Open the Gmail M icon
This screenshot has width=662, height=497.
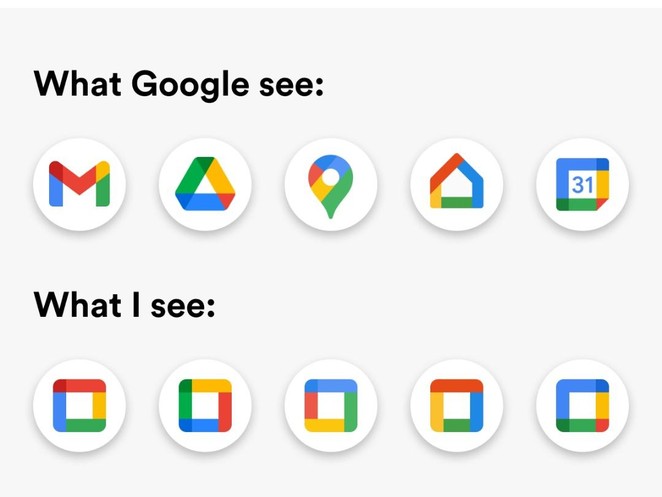[x=79, y=184]
